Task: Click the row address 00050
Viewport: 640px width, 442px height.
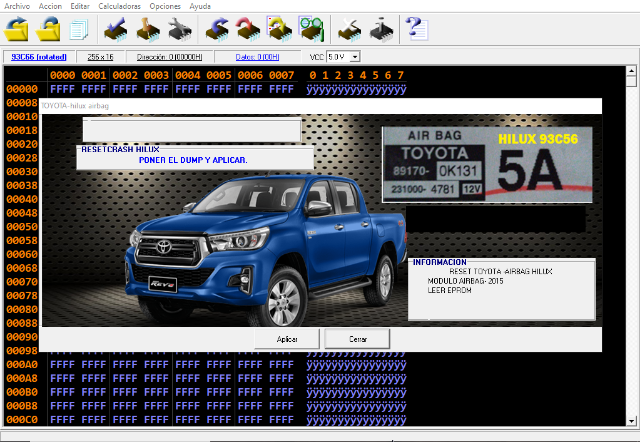Action: (22, 227)
